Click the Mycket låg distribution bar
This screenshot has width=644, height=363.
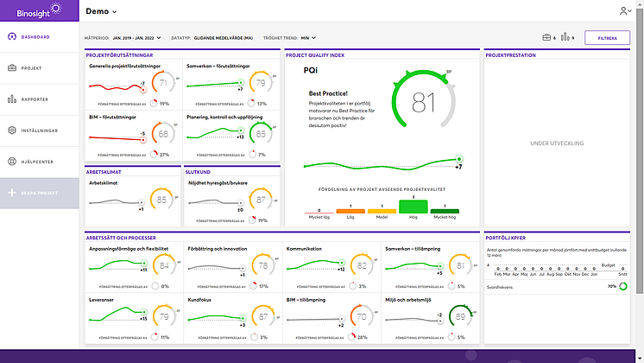(319, 213)
